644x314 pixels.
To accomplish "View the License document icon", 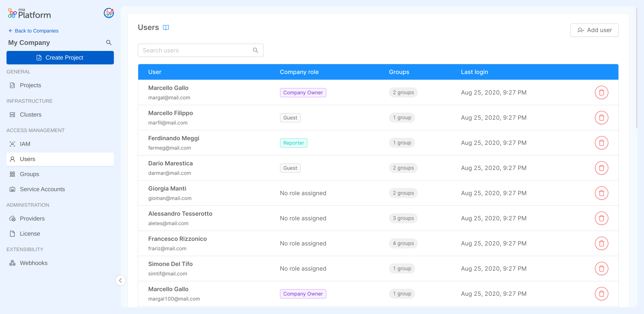I will tap(12, 234).
